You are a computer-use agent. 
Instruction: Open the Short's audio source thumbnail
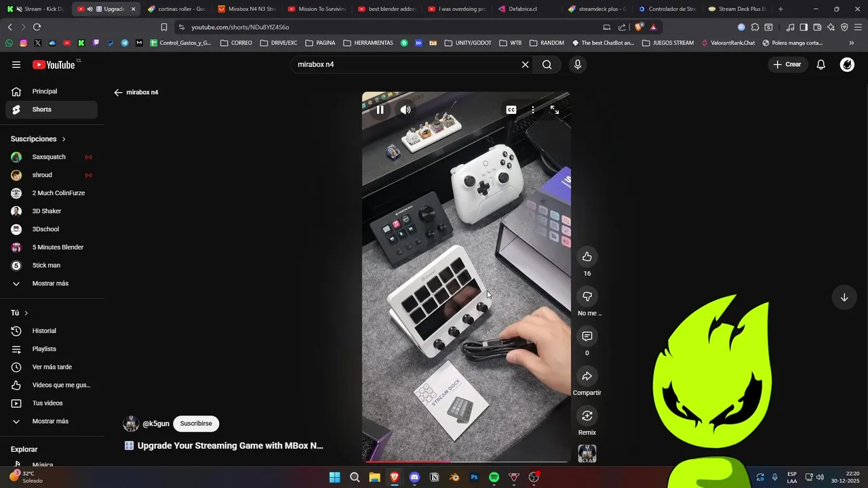pos(587,453)
